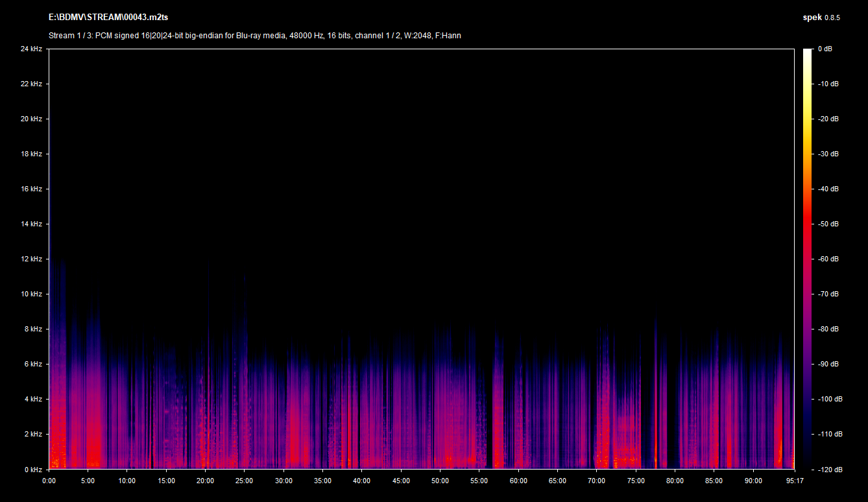Select the 95:17 end time marker
868x502 pixels.
[x=793, y=481]
